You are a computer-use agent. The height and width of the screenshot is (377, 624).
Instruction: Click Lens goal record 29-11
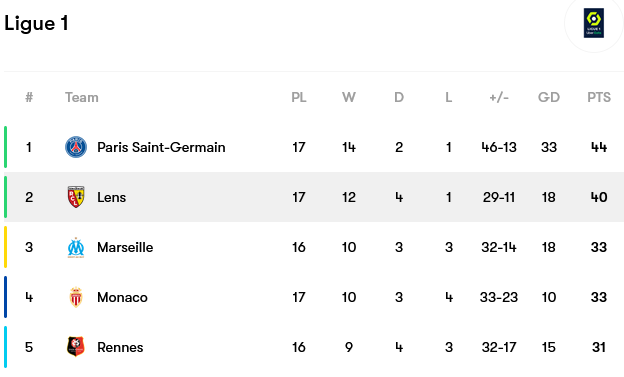(499, 197)
